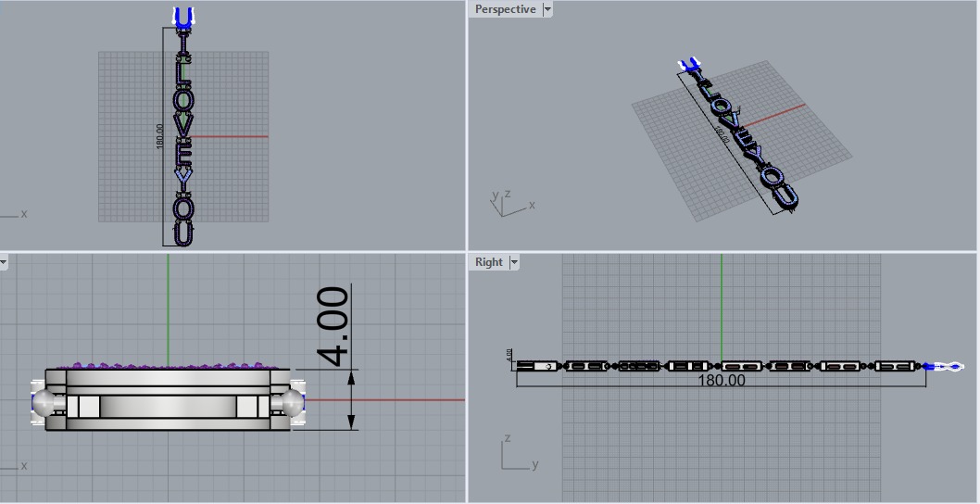The height and width of the screenshot is (504, 980).
Task: Open the Perspective viewport dropdown arrow
Action: point(547,9)
